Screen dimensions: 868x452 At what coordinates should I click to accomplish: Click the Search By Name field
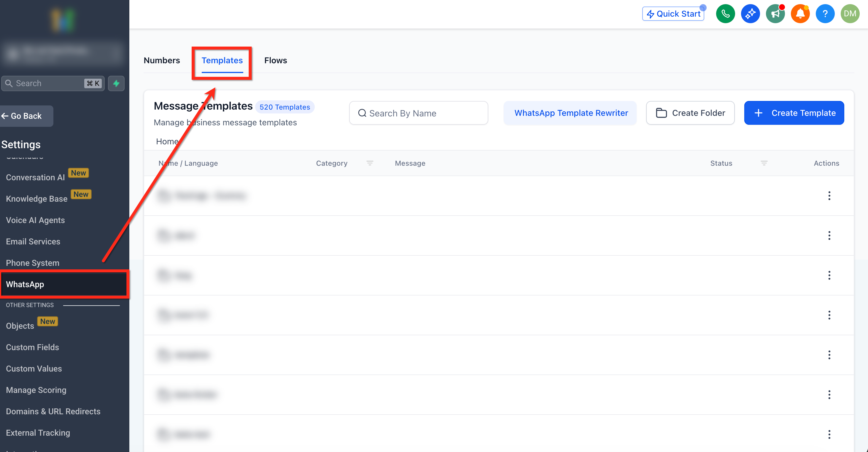[419, 113]
